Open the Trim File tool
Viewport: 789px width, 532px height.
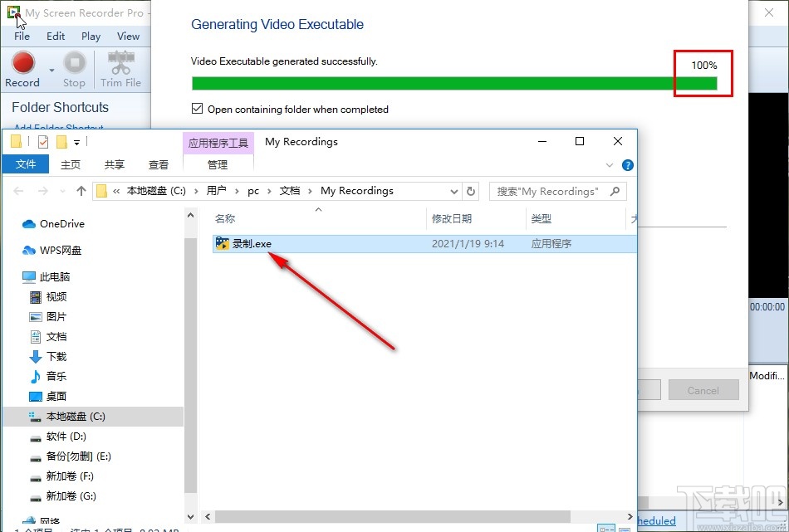pos(120,70)
